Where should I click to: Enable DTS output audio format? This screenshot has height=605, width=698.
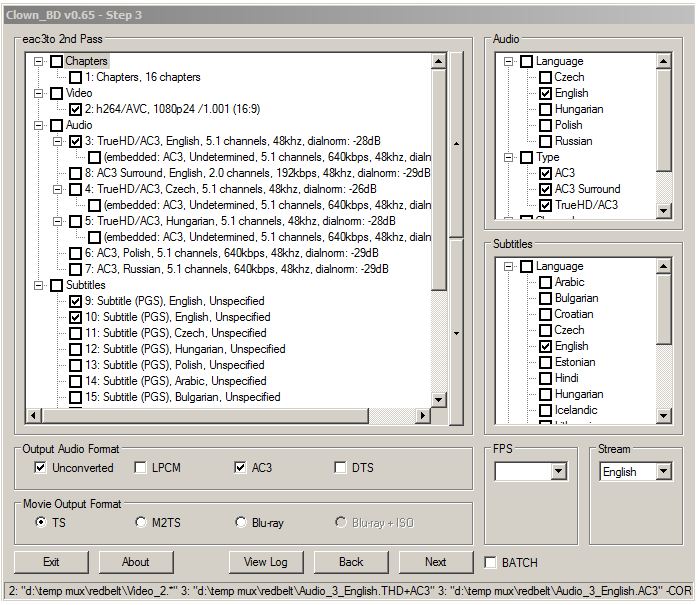(340, 468)
